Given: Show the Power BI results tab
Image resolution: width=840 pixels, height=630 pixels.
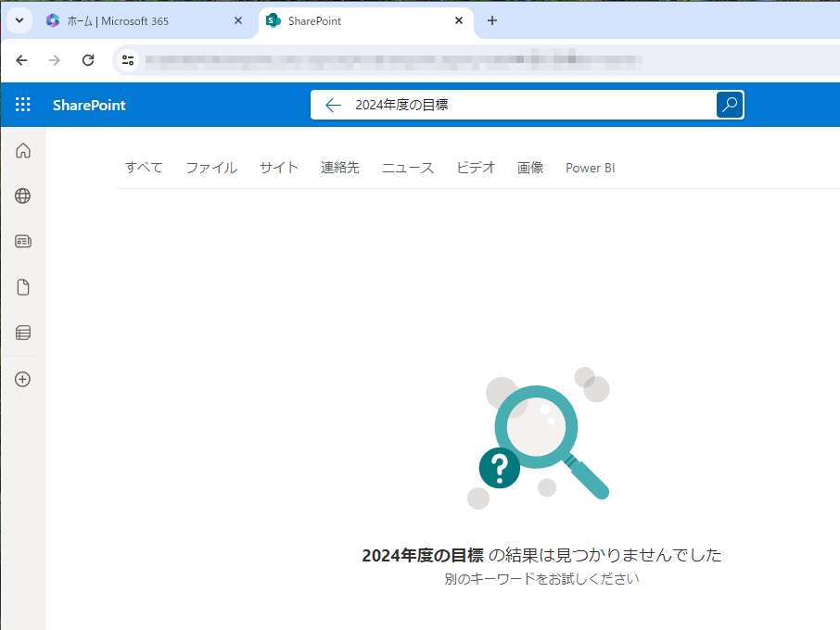Looking at the screenshot, I should point(590,168).
